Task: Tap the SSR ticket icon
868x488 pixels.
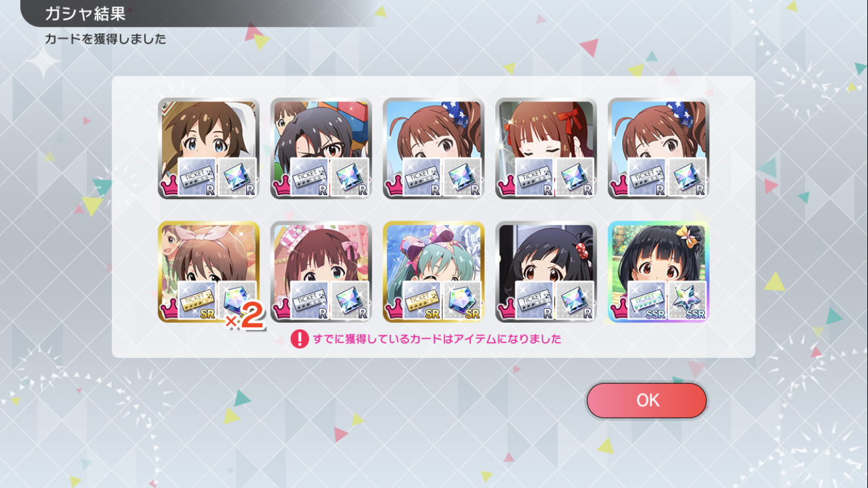Action: click(x=647, y=301)
